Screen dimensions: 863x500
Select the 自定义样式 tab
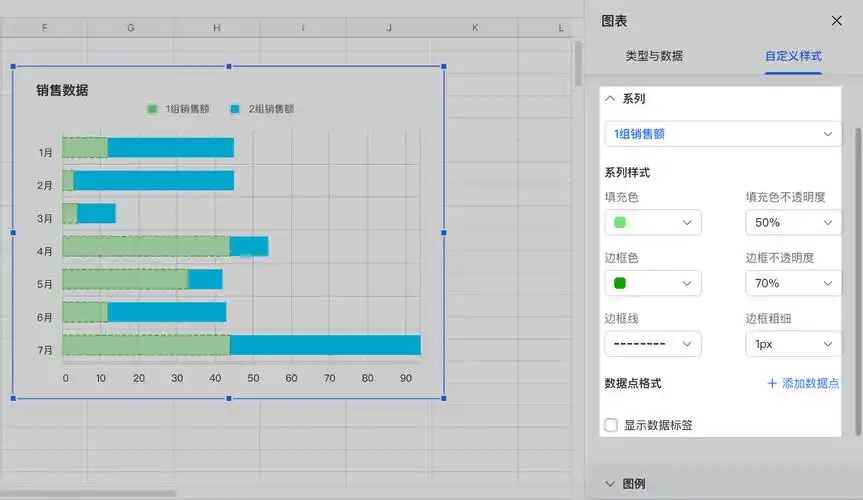point(793,56)
